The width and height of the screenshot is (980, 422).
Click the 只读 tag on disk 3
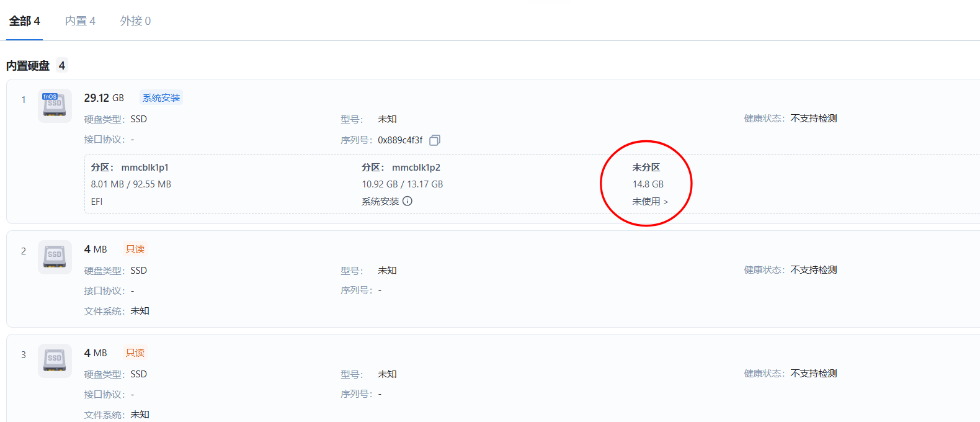[135, 353]
